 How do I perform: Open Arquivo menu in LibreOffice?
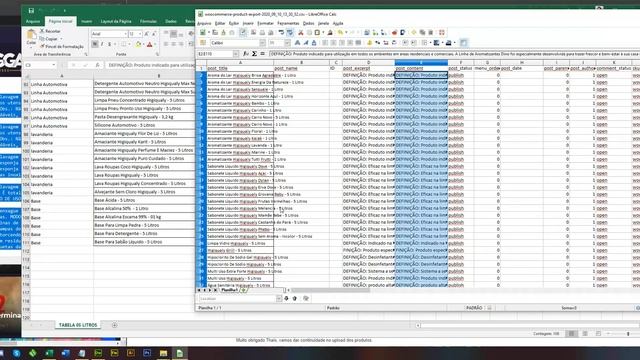coord(204,23)
